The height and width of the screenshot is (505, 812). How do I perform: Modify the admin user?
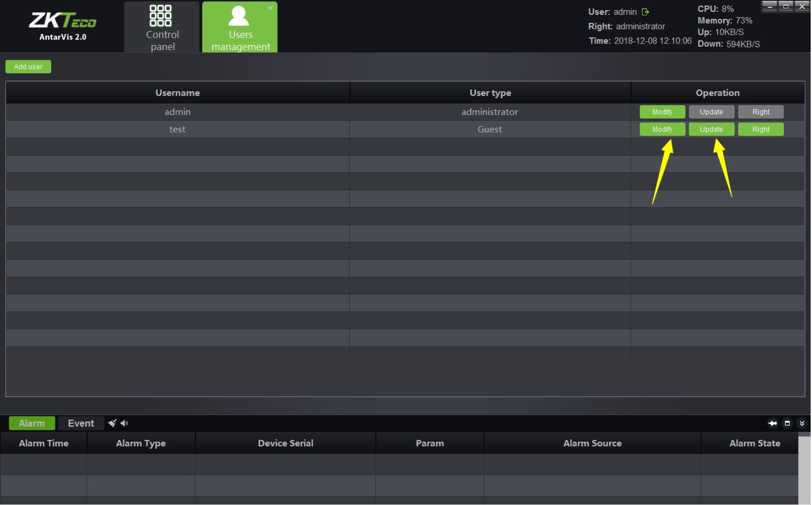(x=663, y=112)
